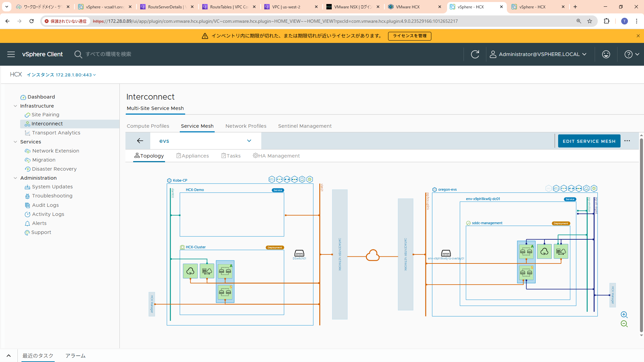644x362 pixels.
Task: Switch to the Appliances tab
Action: [193, 156]
